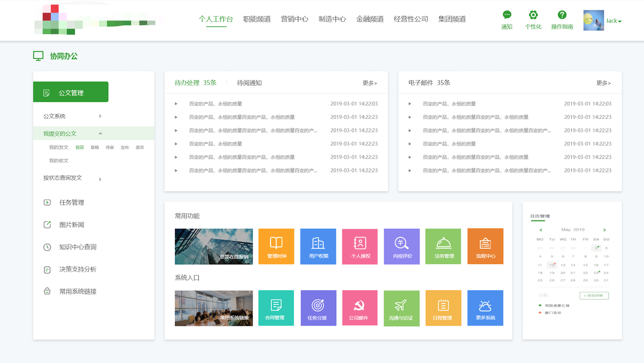The width and height of the screenshot is (644, 363).
Task: Open 废弃 sub-item
Action: click(140, 148)
